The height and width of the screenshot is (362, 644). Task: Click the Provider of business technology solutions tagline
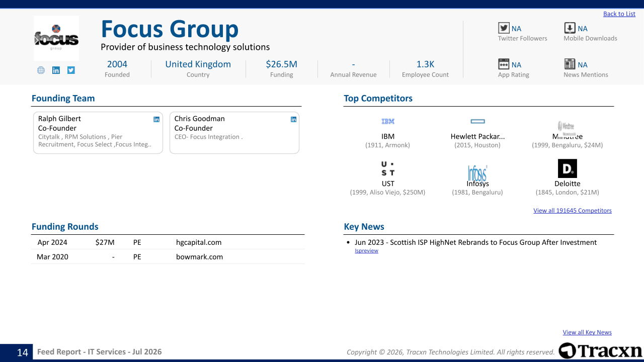pyautogui.click(x=185, y=47)
